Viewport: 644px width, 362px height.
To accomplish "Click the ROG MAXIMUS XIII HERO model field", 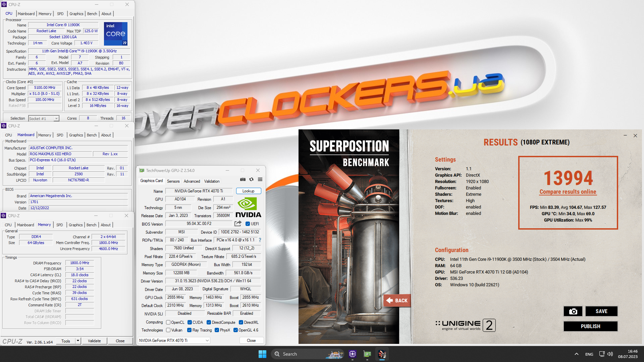I will coord(60,154).
